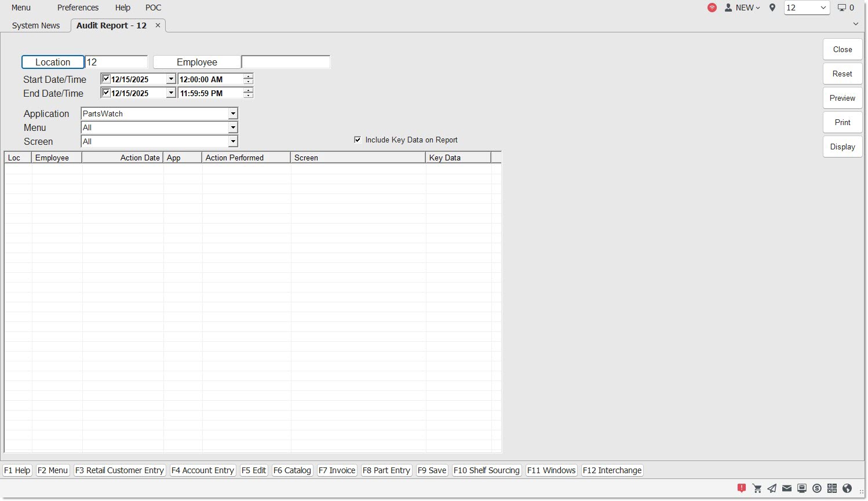Open the Preferences menu
The width and height of the screenshot is (868, 501).
(78, 8)
